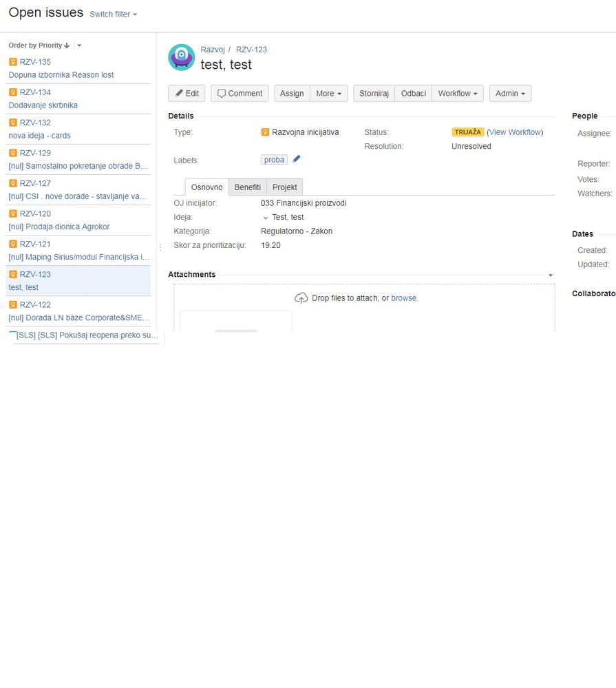
Task: Open nova ideja - cards issue
Action: point(39,136)
